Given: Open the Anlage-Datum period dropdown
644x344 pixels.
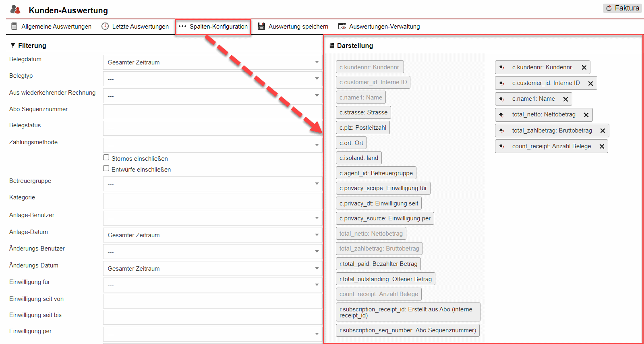Looking at the screenshot, I should 212,235.
